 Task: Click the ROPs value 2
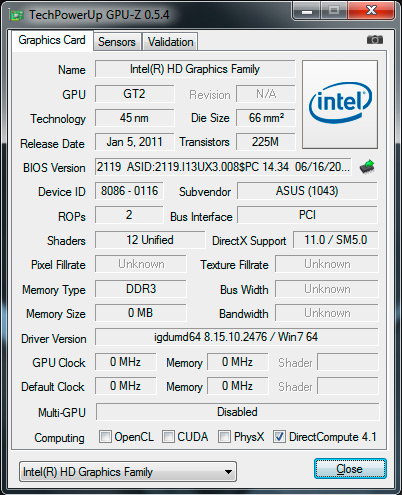point(129,215)
